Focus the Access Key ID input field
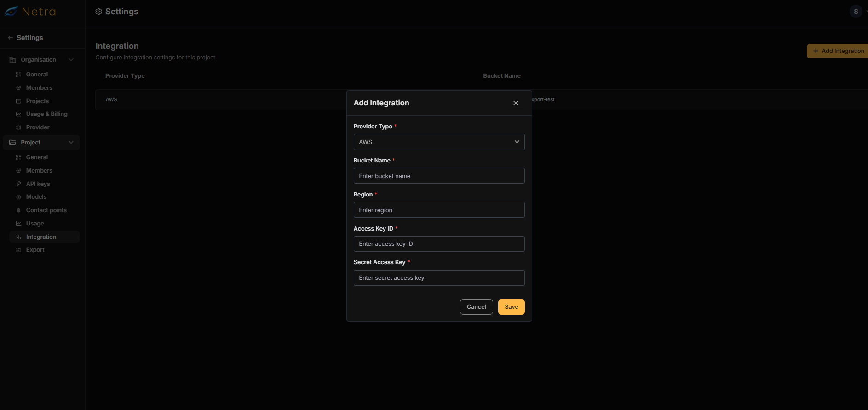 click(439, 244)
